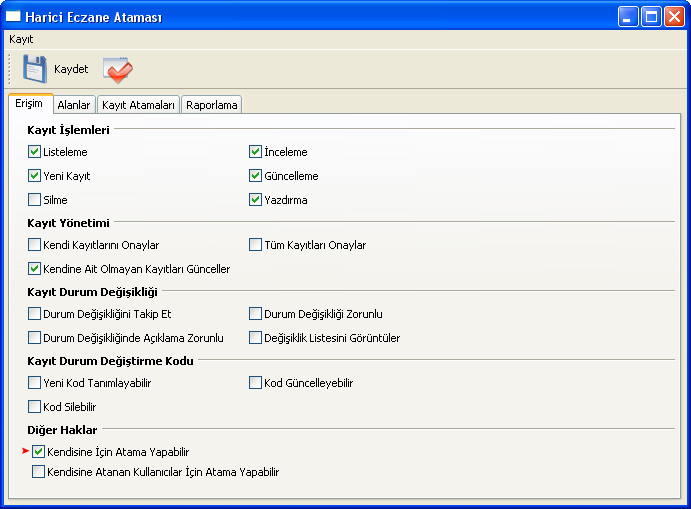The height and width of the screenshot is (509, 691).
Task: Disable the Yazdırma checkbox
Action: click(x=255, y=200)
